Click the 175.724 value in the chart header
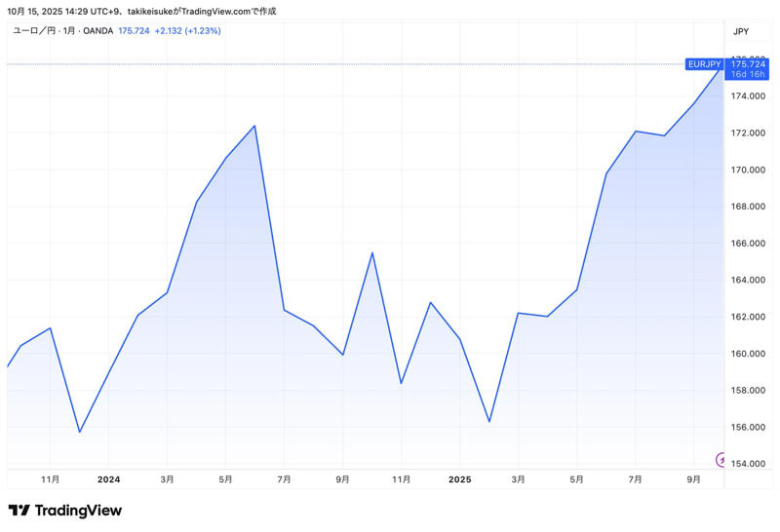The width and height of the screenshot is (780, 532). [x=134, y=31]
